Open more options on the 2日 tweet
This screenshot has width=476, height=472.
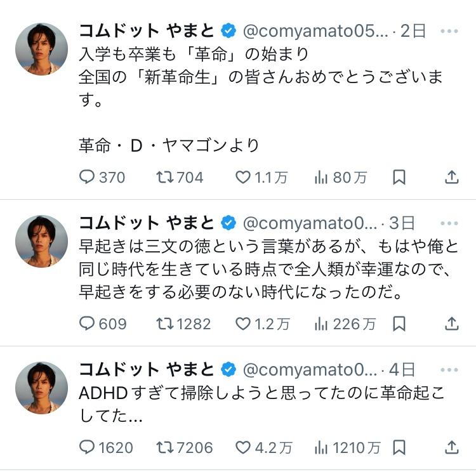click(x=449, y=31)
